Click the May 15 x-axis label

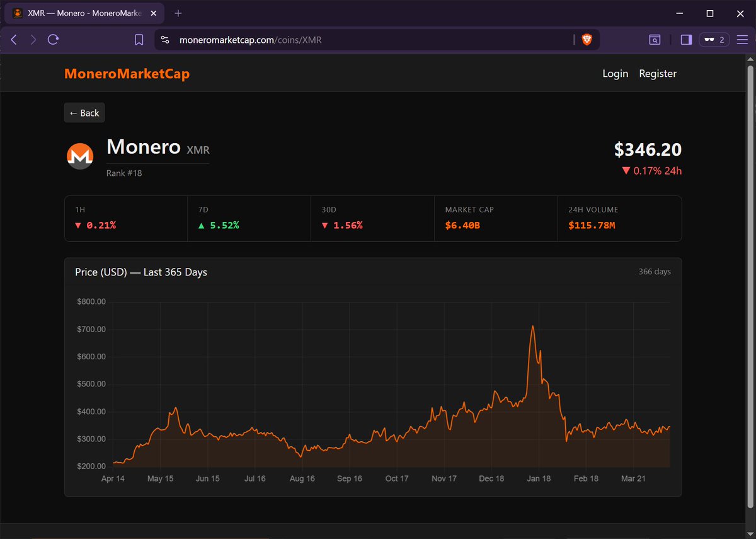coord(160,479)
